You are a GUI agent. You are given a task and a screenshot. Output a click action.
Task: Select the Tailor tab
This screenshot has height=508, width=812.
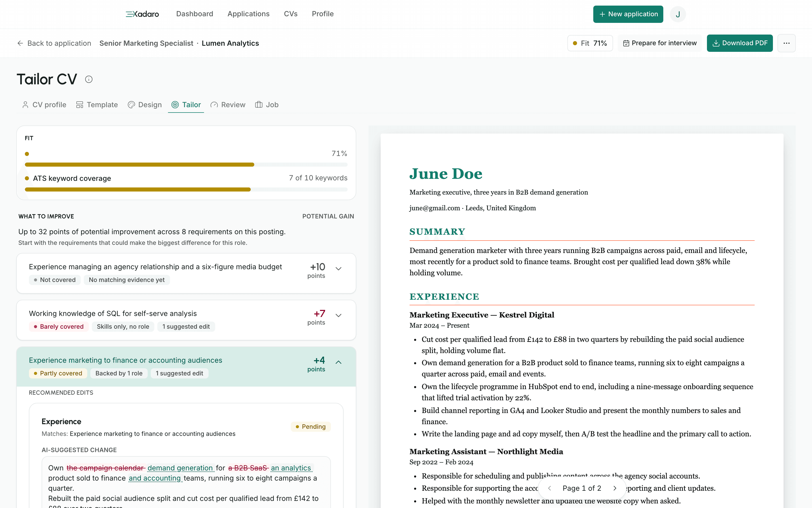pyautogui.click(x=186, y=105)
